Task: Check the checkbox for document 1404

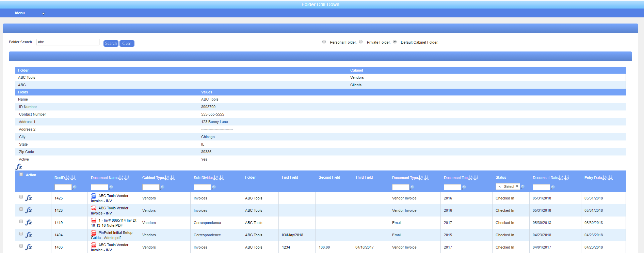Action: 21,234
